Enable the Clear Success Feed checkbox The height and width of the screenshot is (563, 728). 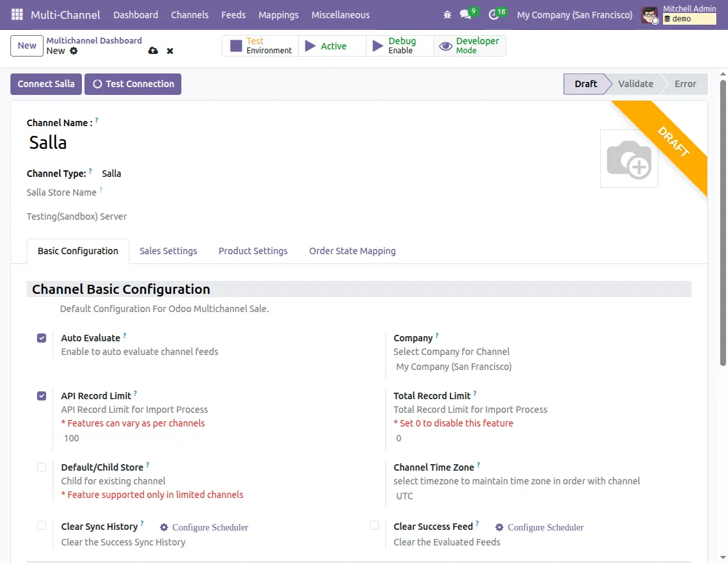coord(374,525)
